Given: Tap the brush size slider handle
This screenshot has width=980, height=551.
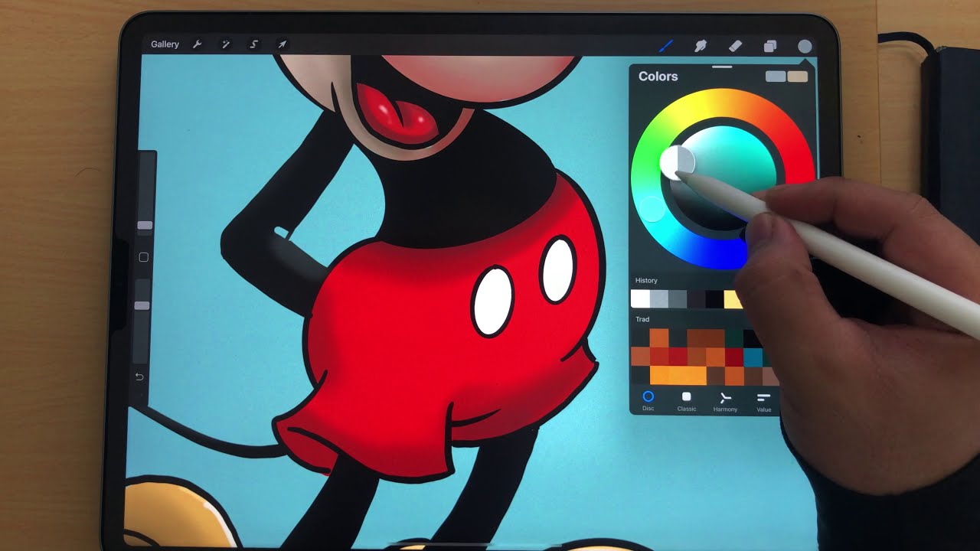Looking at the screenshot, I should [x=145, y=226].
